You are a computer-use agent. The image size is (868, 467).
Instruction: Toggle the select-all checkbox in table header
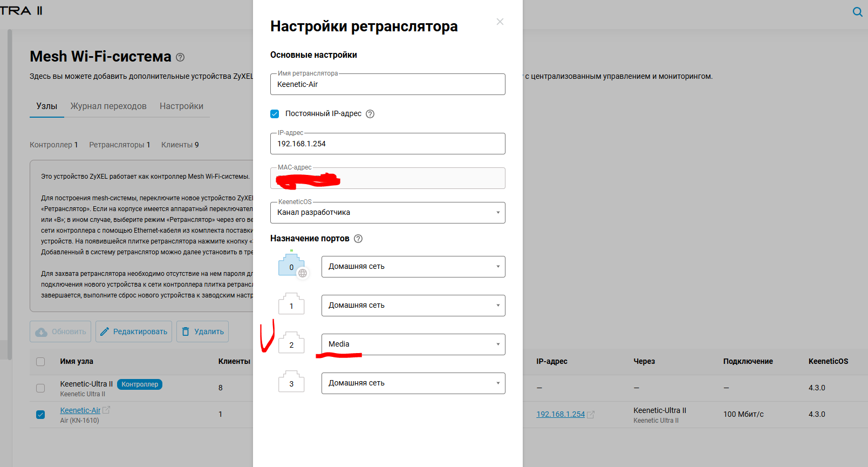click(40, 362)
